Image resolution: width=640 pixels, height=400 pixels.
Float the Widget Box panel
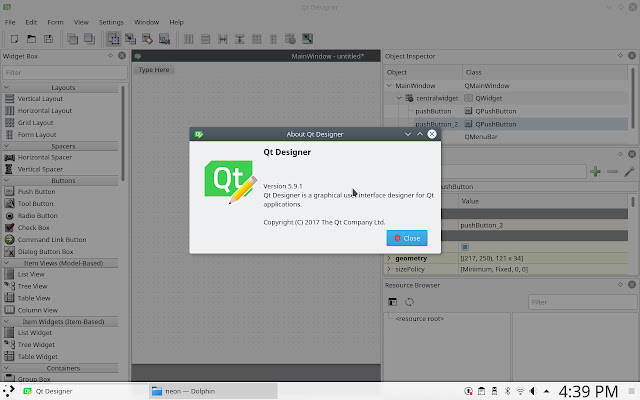pos(110,56)
